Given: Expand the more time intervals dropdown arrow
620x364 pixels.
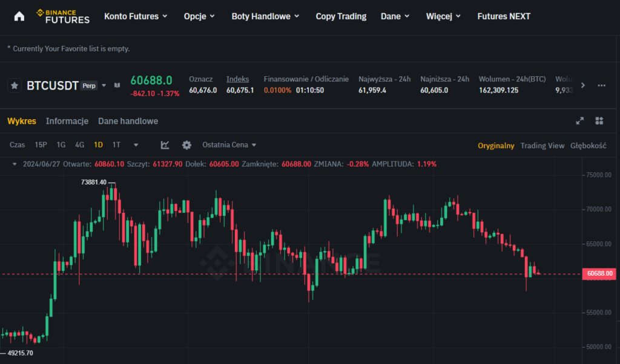Looking at the screenshot, I should pyautogui.click(x=136, y=145).
